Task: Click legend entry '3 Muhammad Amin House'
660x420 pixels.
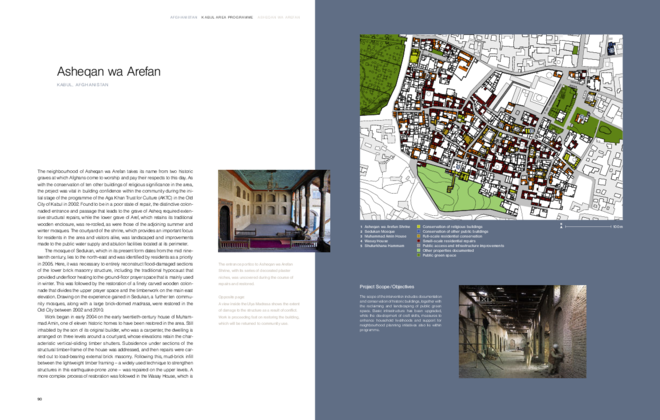Action: point(383,236)
